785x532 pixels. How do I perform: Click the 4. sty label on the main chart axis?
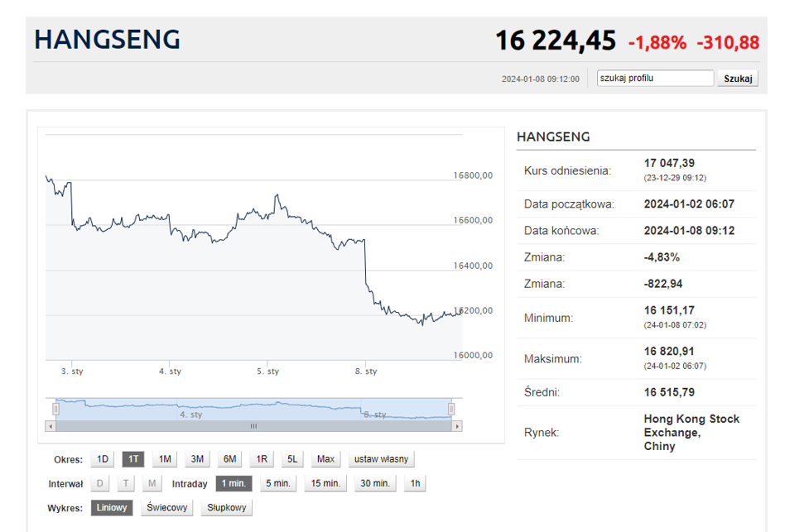pos(171,371)
